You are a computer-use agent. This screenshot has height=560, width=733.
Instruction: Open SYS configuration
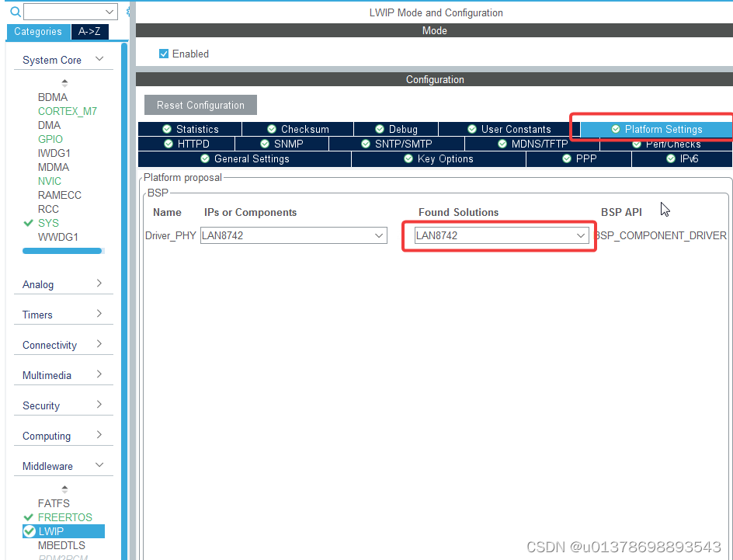coord(48,223)
